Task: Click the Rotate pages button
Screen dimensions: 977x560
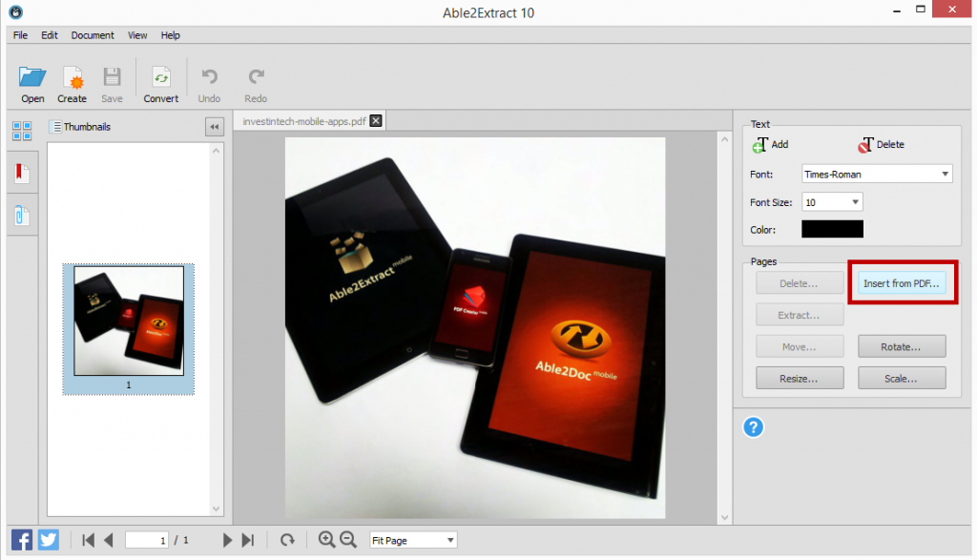Action: [x=901, y=346]
